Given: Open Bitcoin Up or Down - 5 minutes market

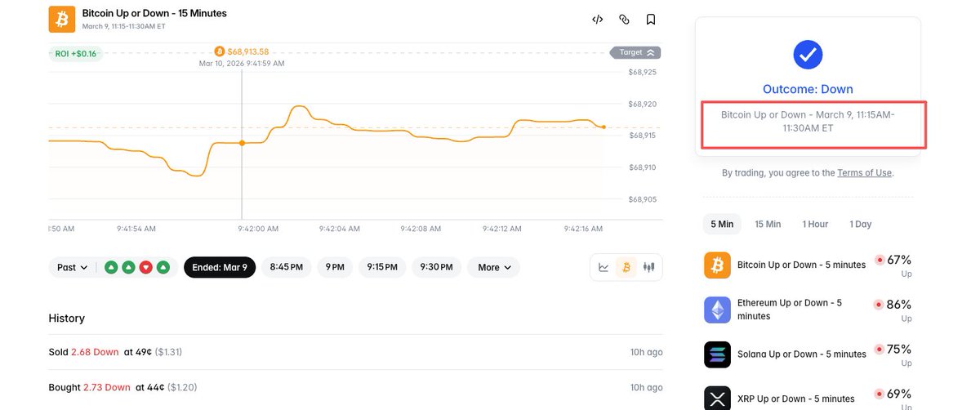Looking at the screenshot, I should 801,265.
